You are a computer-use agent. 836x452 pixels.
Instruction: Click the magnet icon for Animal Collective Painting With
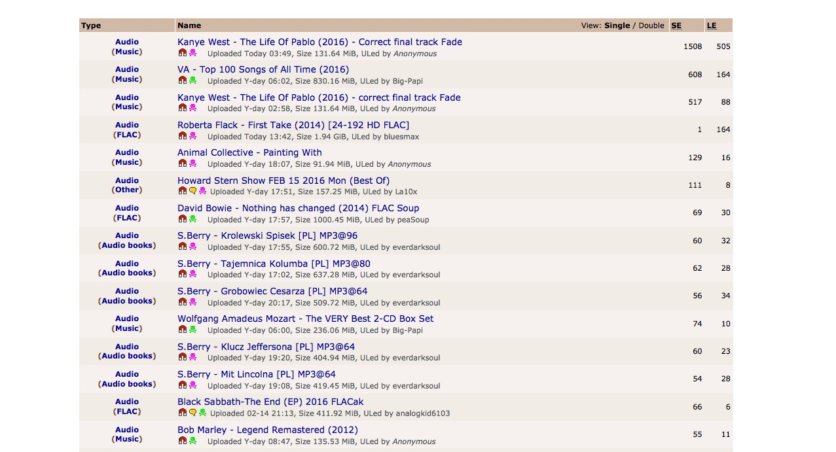coord(182,164)
